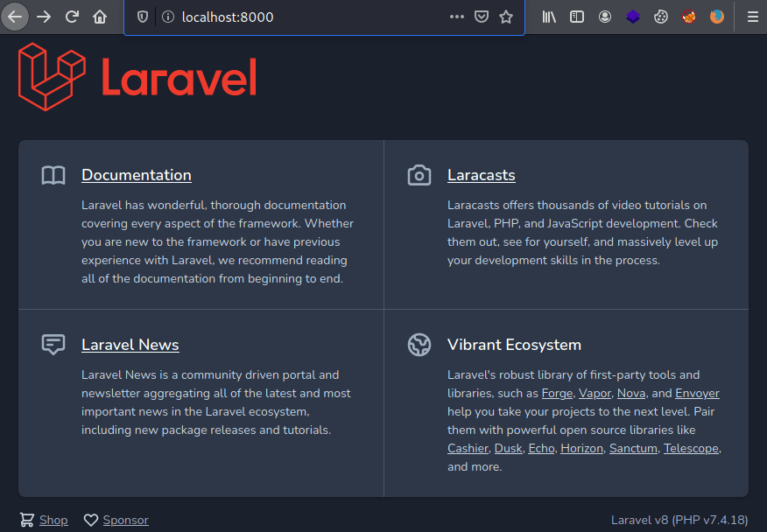Click the Vibrant Ecosystem heading
The height and width of the screenshot is (532, 767).
click(x=514, y=345)
